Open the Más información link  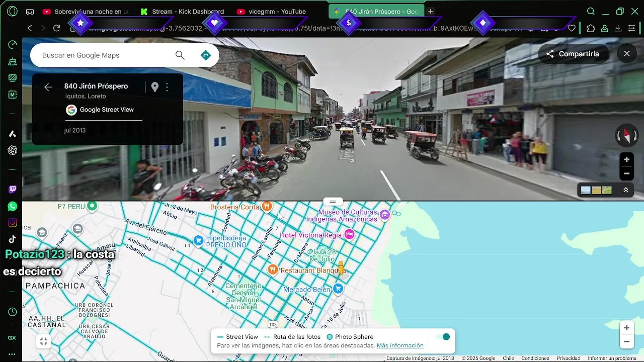click(400, 346)
